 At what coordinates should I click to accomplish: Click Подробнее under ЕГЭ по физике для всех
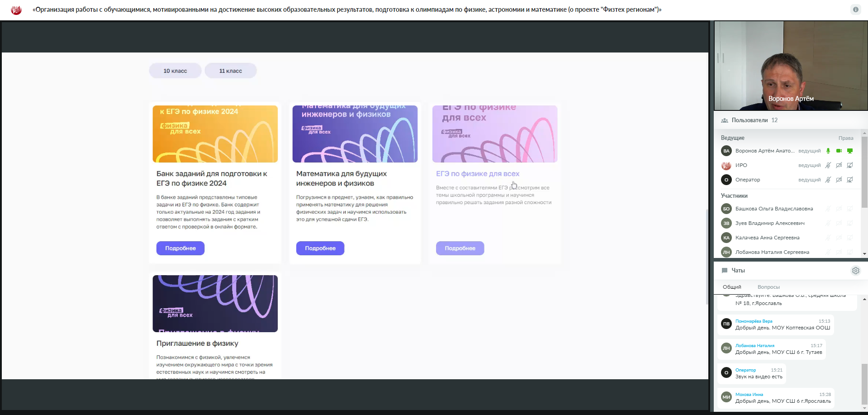(x=460, y=248)
